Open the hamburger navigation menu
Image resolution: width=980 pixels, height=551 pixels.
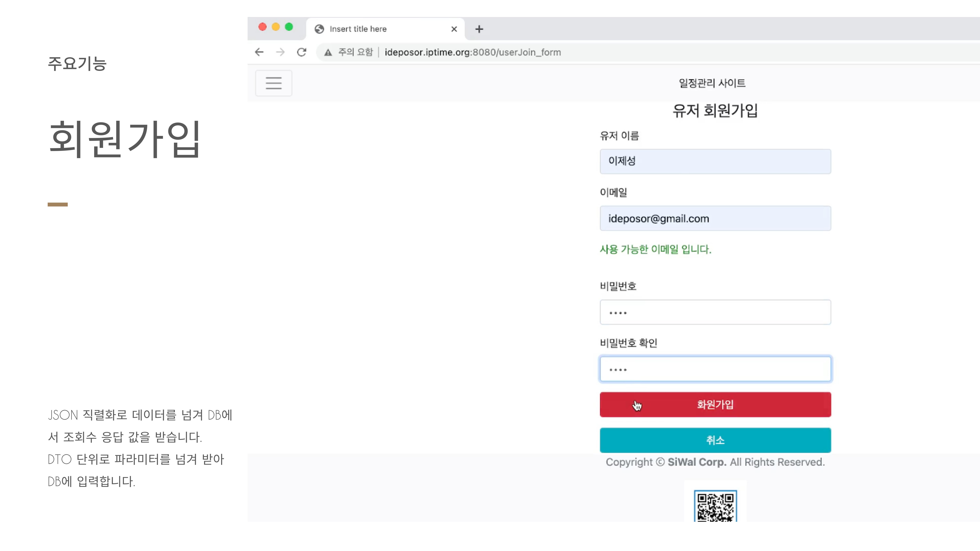(274, 83)
